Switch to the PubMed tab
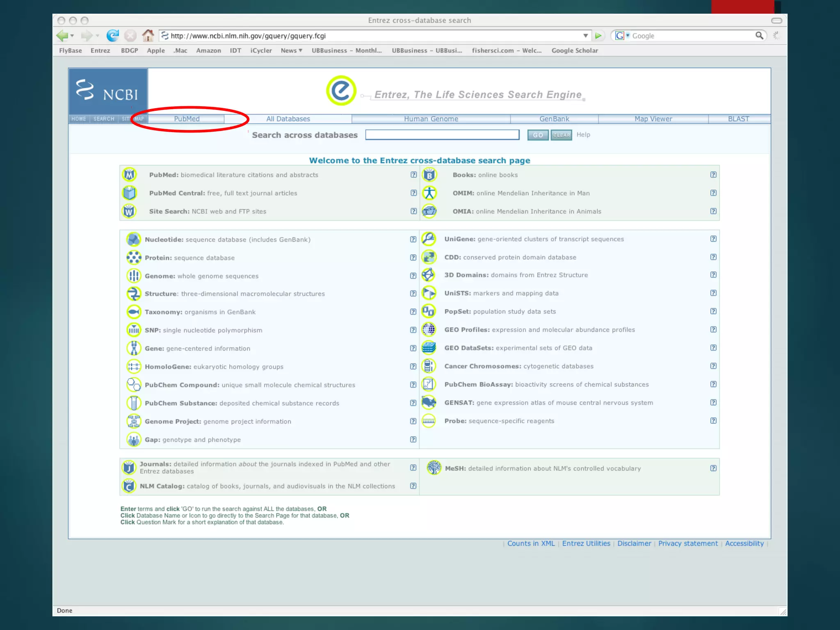This screenshot has height=630, width=840. 187,119
